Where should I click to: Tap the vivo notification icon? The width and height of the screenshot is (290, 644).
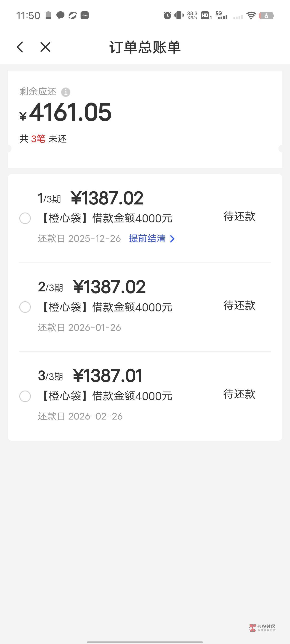(84, 15)
